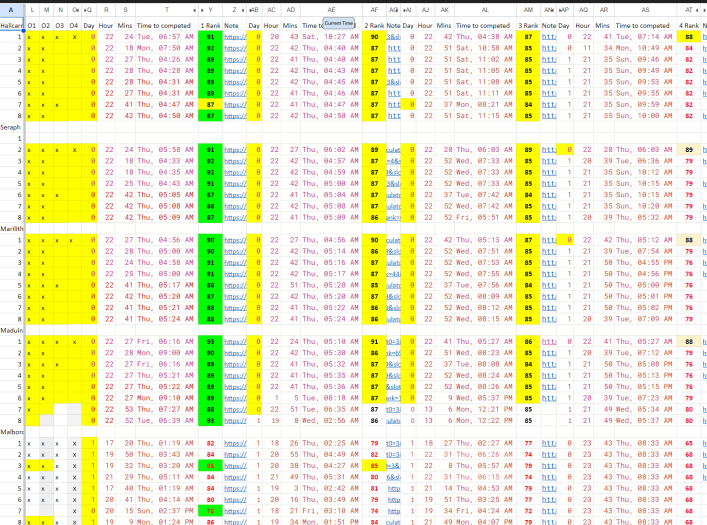Select the 3 Rank header cell
Screen dimensions: 707x525
point(528,26)
